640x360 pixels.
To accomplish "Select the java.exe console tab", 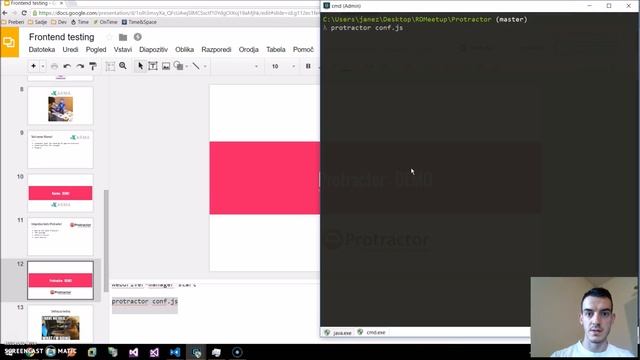I will point(338,333).
